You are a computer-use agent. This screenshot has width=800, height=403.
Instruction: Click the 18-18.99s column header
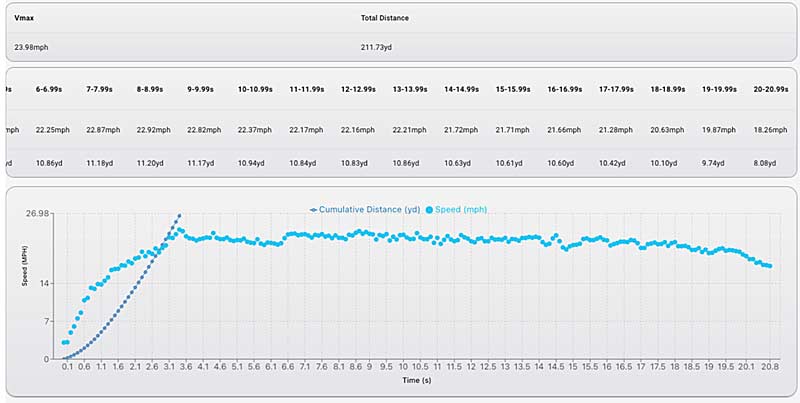point(668,89)
